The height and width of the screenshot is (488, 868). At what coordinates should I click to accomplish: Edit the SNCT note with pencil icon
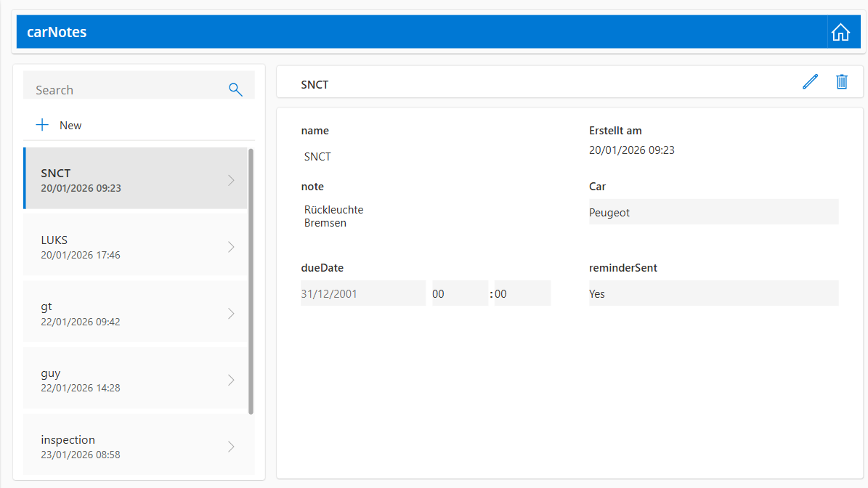tap(810, 82)
